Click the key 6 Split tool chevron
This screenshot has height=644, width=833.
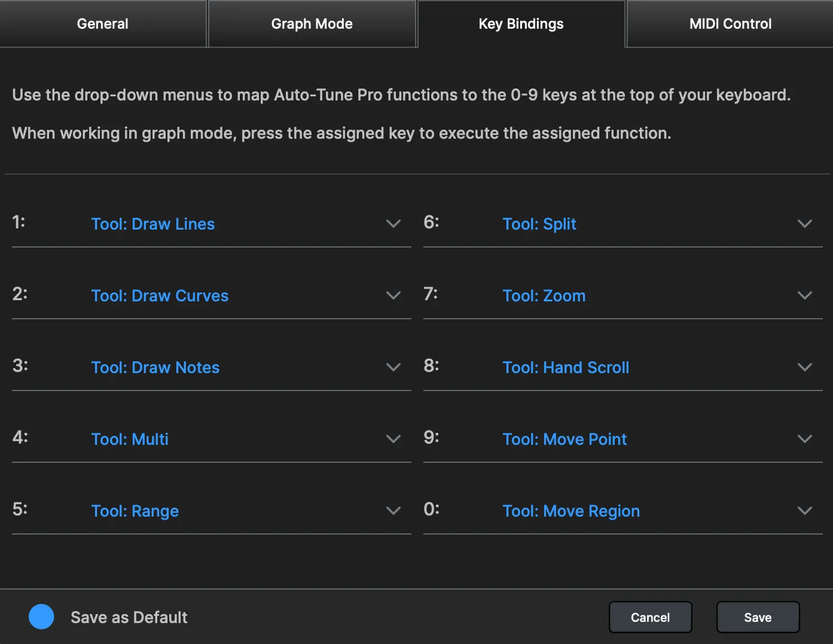(804, 224)
